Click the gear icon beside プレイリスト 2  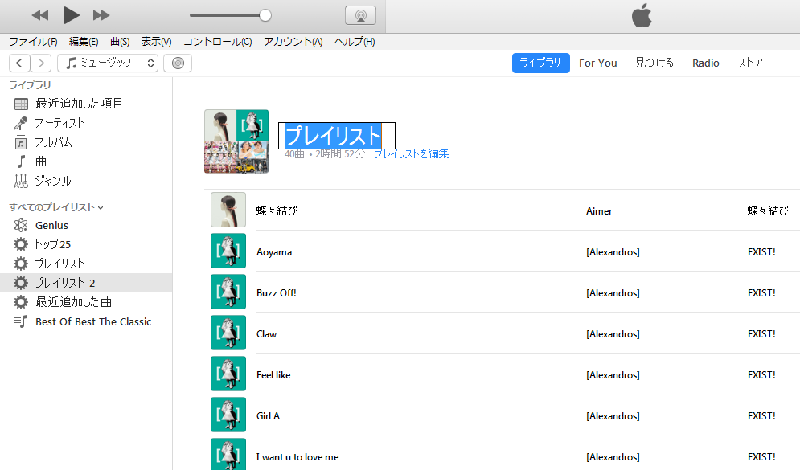coord(20,282)
